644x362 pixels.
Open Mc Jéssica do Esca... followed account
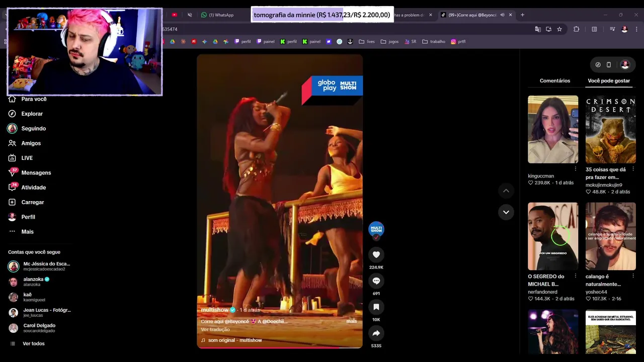tap(39, 266)
